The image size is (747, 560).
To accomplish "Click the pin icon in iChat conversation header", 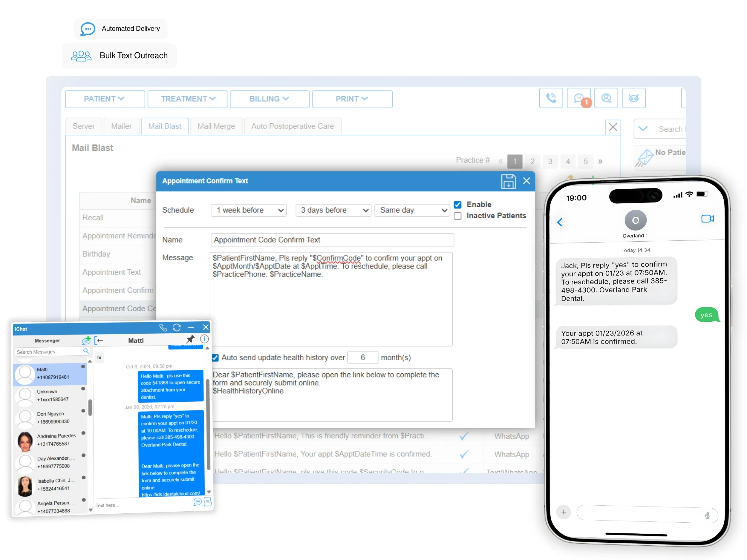I will [x=190, y=339].
